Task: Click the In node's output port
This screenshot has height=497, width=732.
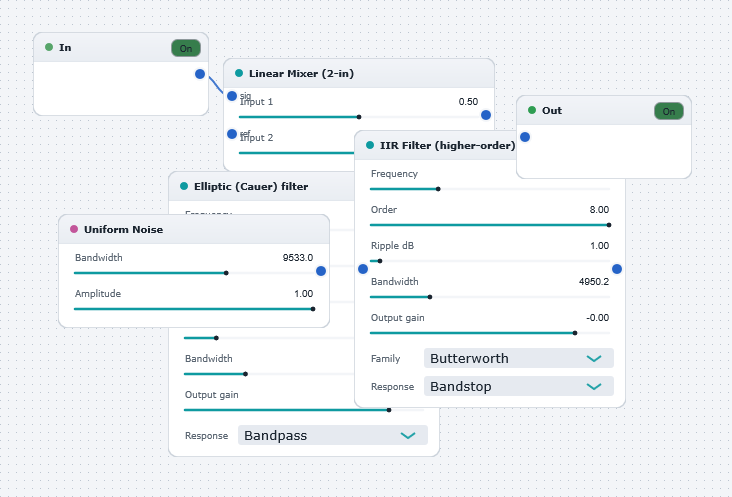Action: (x=200, y=74)
